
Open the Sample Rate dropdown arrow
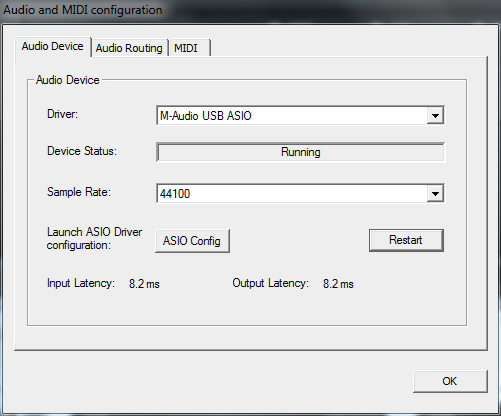(435, 193)
